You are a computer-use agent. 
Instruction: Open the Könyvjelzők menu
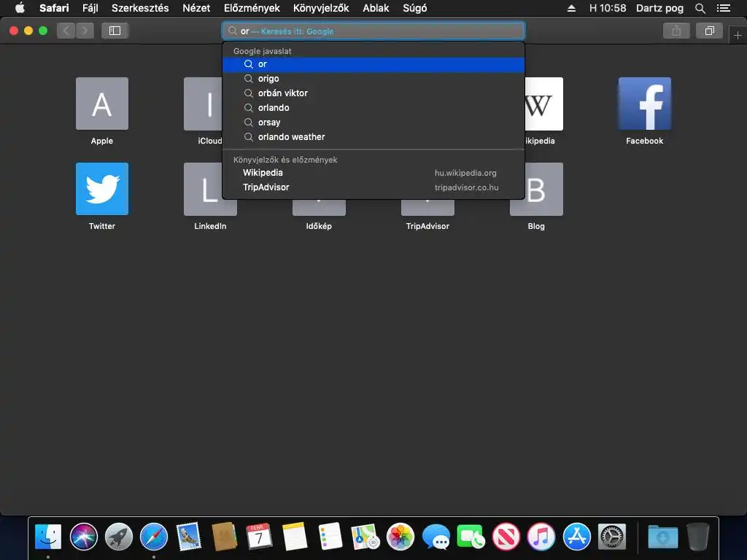(321, 8)
